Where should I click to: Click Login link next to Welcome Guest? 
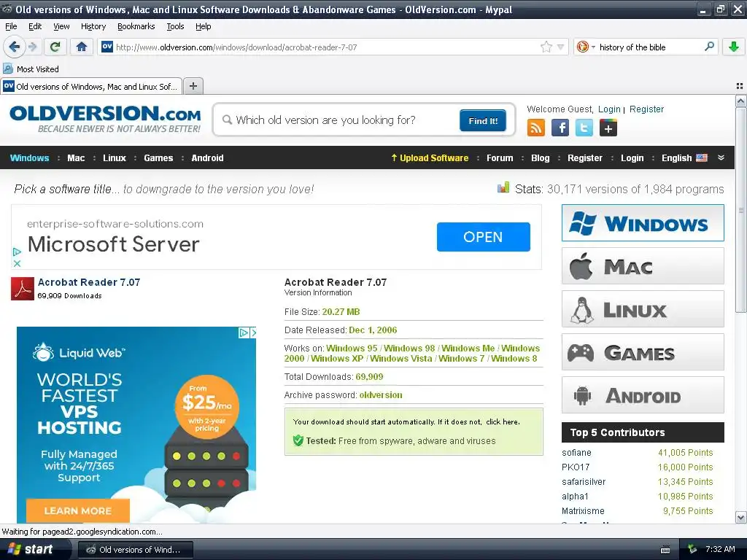[x=609, y=109]
